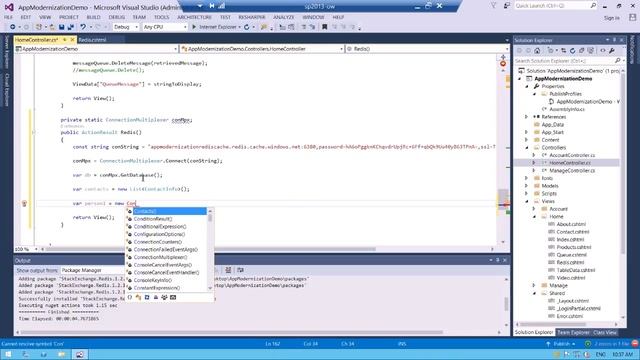Select AccountController.cs in Solution Explorer
Image resolution: width=640 pixels, height=360 pixels.
(x=572, y=155)
